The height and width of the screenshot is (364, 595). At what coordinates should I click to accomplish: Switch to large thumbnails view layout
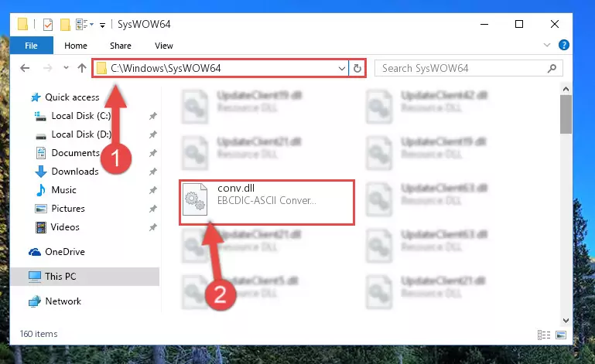coord(561,335)
